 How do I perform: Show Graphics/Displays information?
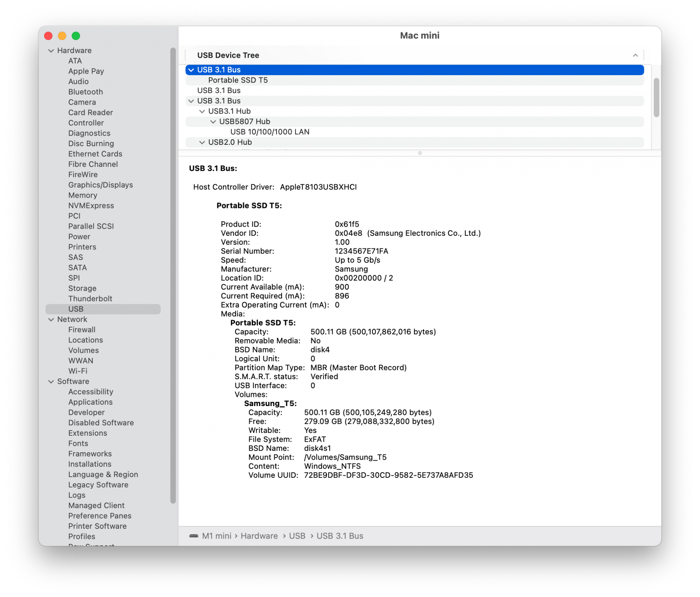[100, 185]
